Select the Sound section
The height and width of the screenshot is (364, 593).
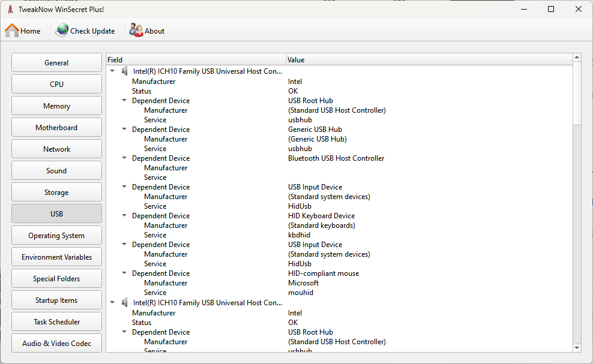[x=57, y=170]
